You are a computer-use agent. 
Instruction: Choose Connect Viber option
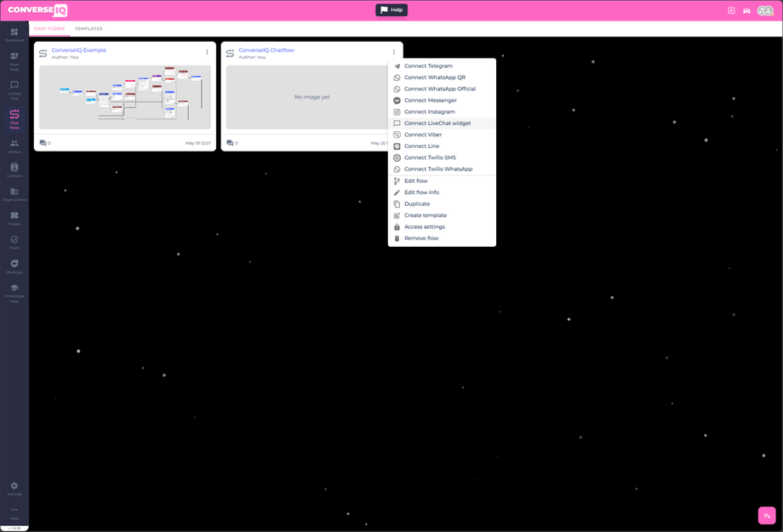click(x=442, y=134)
